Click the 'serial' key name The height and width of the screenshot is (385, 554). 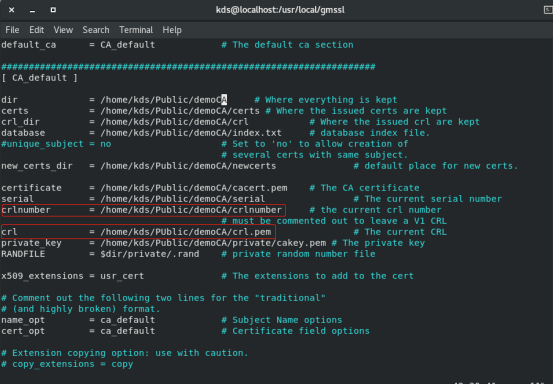coord(18,199)
